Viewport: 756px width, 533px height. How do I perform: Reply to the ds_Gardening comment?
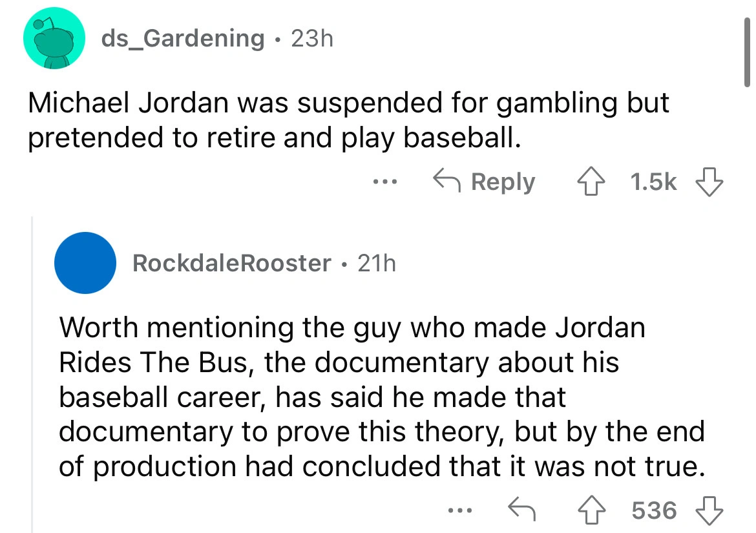tap(485, 182)
